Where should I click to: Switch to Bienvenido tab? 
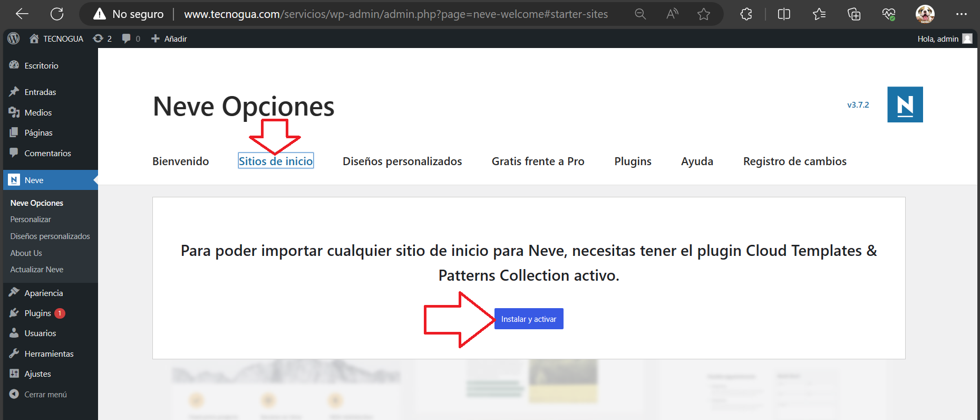pyautogui.click(x=181, y=161)
